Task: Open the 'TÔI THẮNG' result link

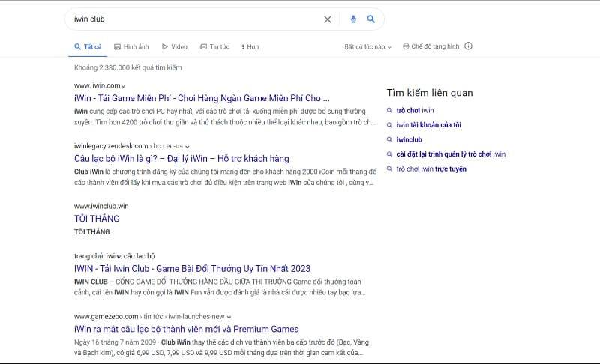Action: [x=97, y=219]
